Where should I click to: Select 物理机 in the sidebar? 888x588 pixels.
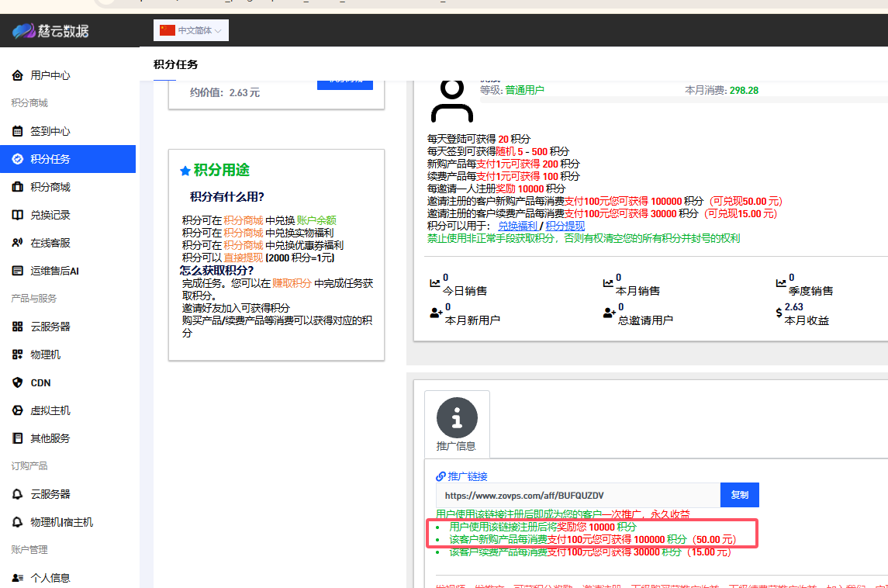(x=45, y=355)
